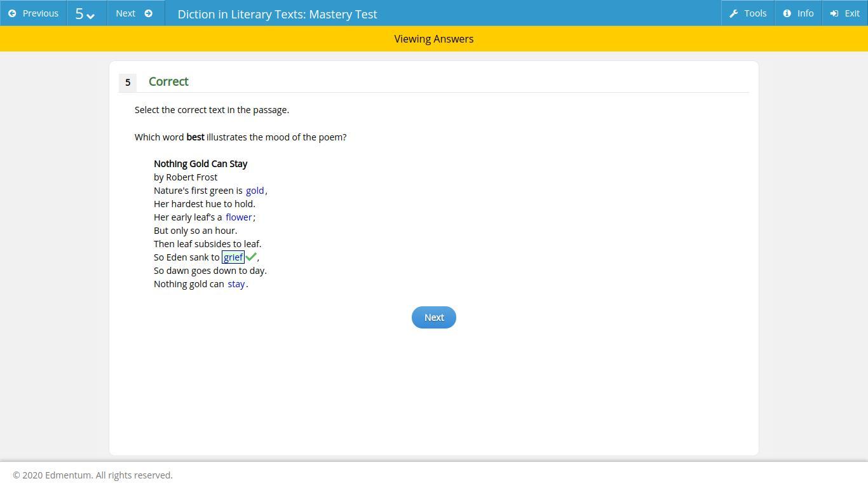Screen dimensions: 868x488
Task: Click the question "Which word best illustrates the mood"
Action: (x=241, y=137)
